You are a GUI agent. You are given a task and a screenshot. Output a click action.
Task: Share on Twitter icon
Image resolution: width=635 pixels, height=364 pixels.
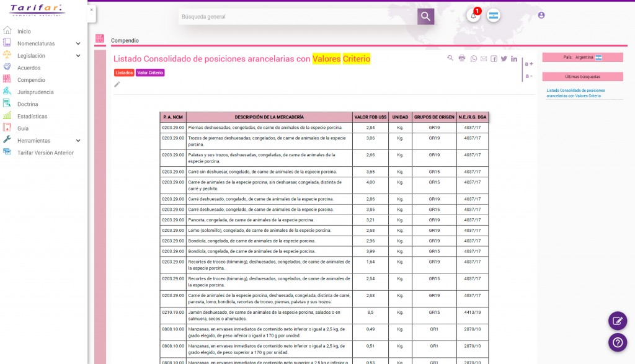504,59
